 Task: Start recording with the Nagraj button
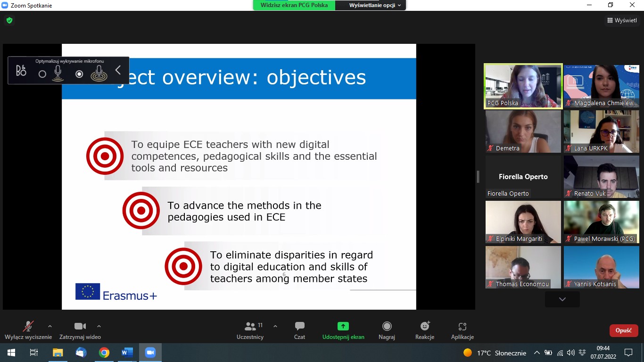point(387,330)
